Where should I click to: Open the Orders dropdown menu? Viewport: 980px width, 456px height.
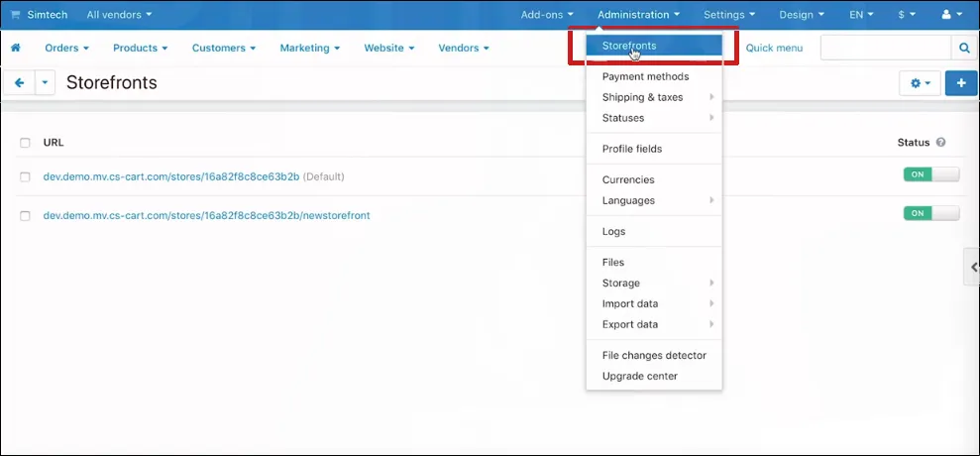(x=66, y=48)
